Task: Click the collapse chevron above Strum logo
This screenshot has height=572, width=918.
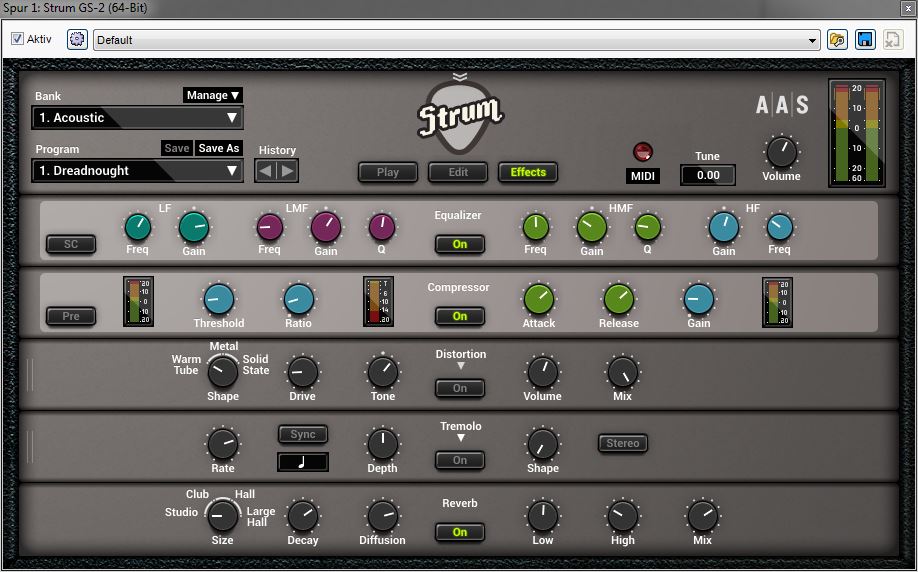Action: click(x=460, y=77)
